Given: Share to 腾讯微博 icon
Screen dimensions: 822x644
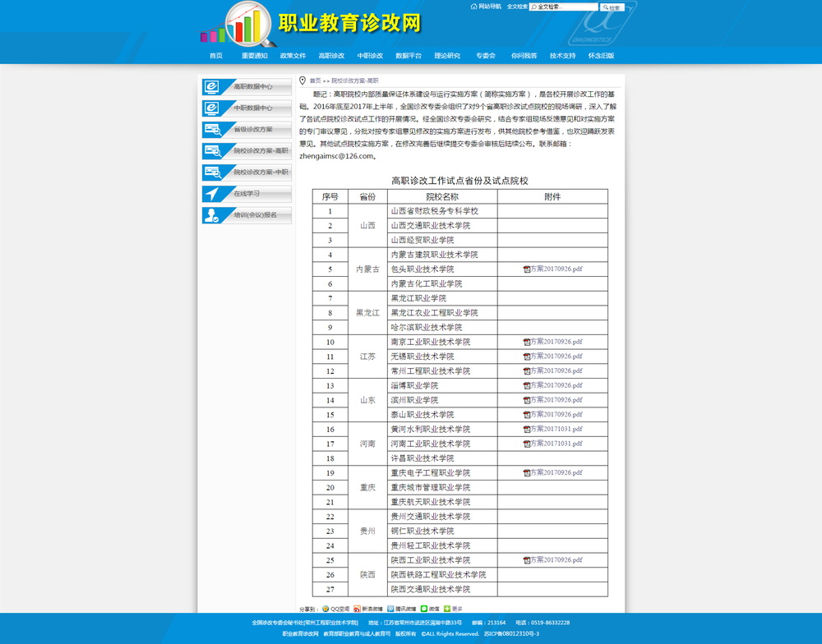Looking at the screenshot, I should pyautogui.click(x=390, y=609).
